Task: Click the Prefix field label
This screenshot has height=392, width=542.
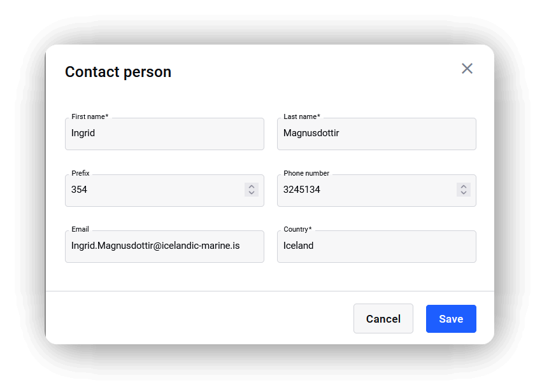Action: point(80,173)
